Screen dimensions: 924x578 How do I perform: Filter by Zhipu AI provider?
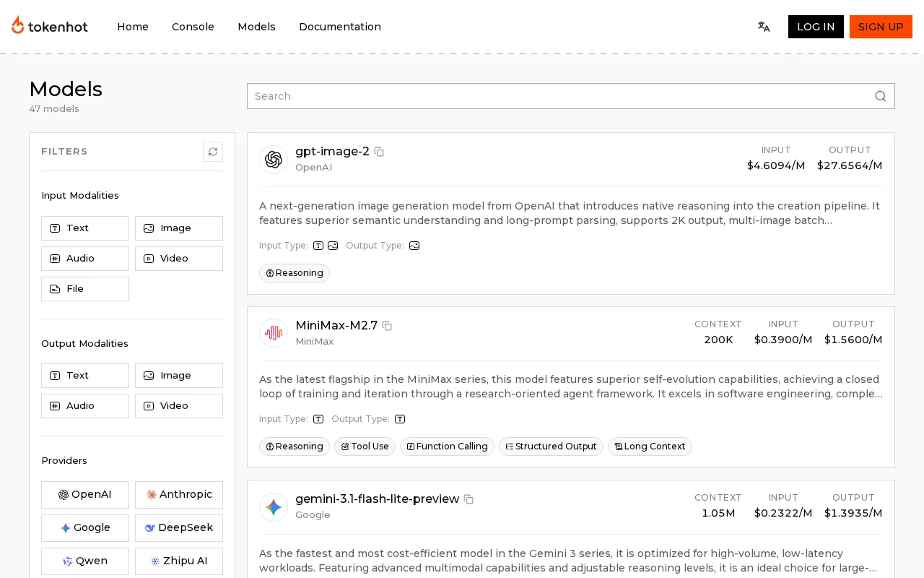tap(179, 561)
